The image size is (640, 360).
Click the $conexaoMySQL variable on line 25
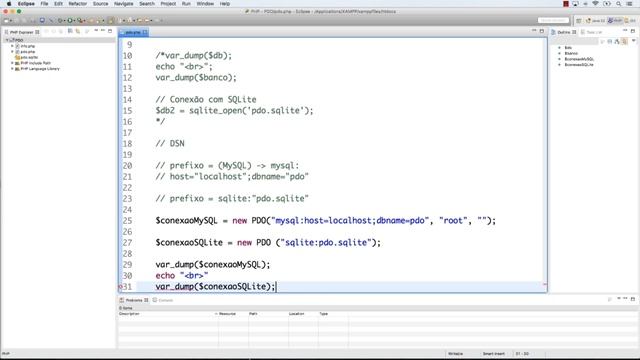(x=186, y=221)
